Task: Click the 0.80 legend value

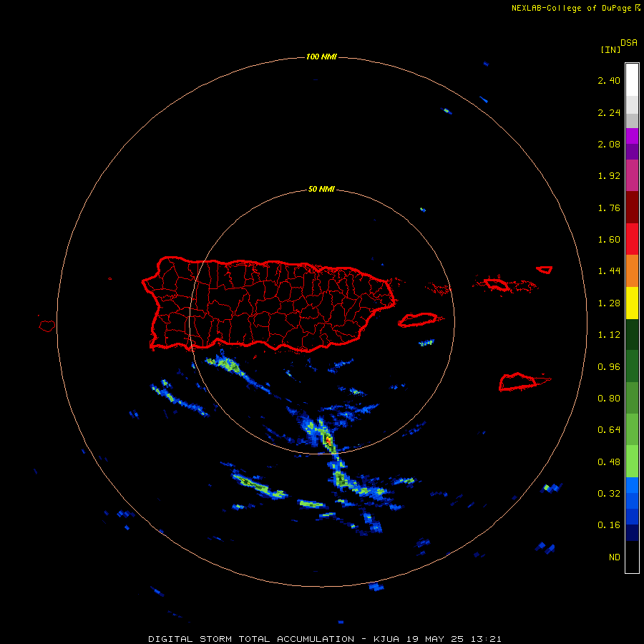Action: tap(609, 399)
